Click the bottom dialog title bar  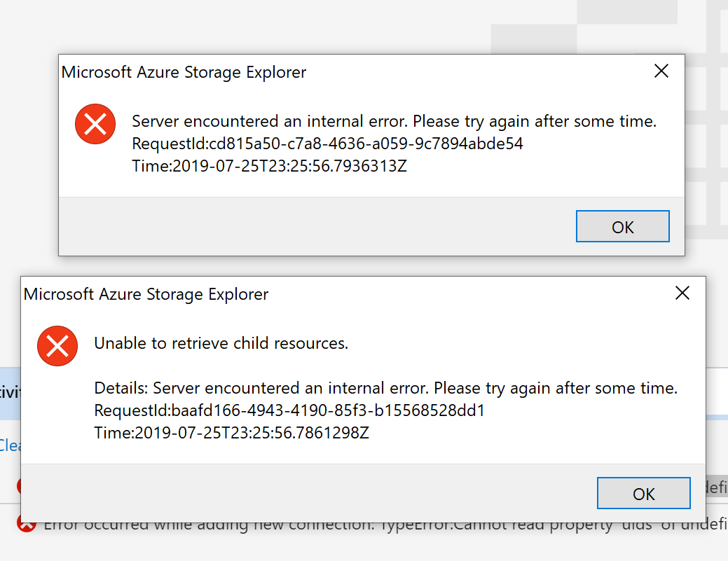click(x=146, y=294)
